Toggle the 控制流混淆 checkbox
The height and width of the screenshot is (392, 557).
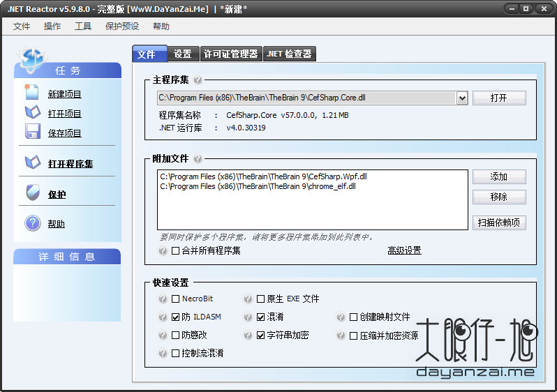pos(175,353)
